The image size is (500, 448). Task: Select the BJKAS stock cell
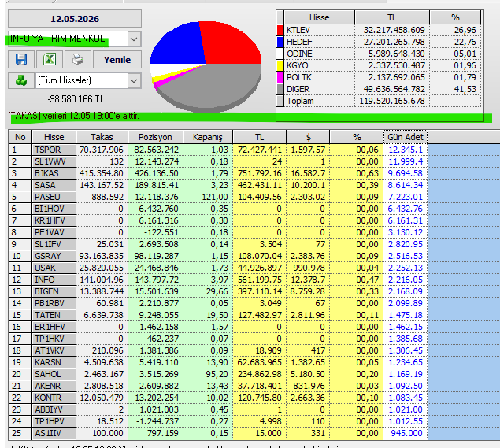click(54, 173)
